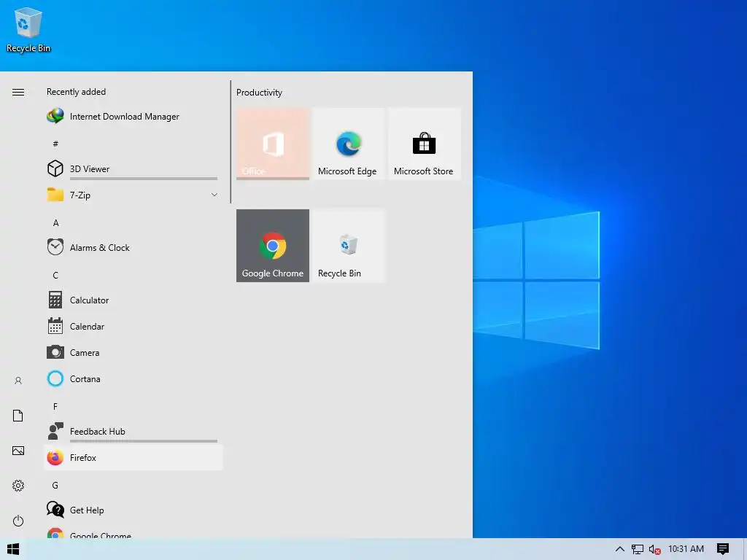Viewport: 747px width, 560px height.
Task: Open Alarms & Clock app
Action: [x=133, y=248]
